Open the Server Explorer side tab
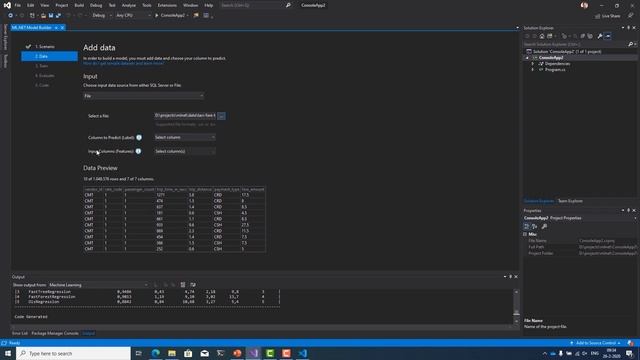This screenshot has height=360, width=640. click(x=5, y=37)
